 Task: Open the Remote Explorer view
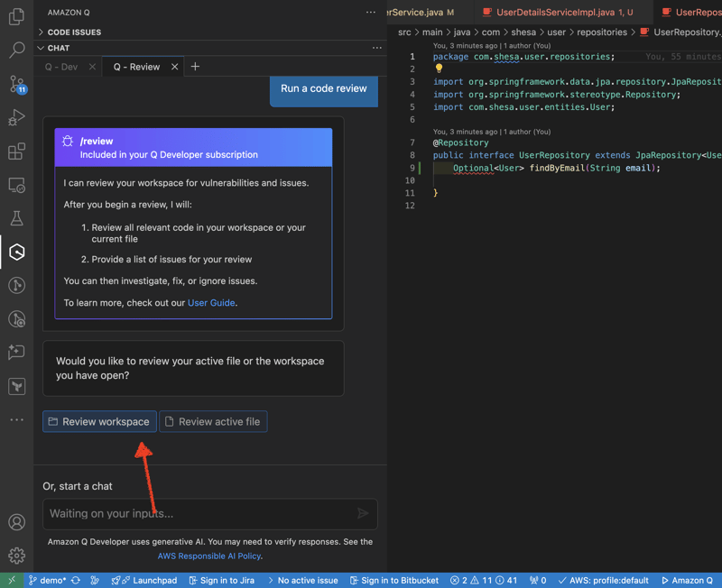[x=16, y=185]
